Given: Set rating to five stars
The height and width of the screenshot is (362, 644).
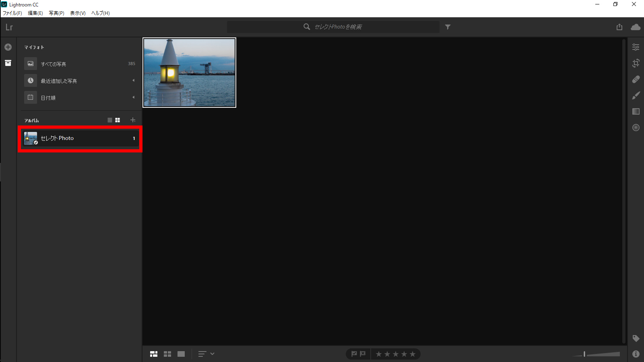Looking at the screenshot, I should [x=413, y=354].
